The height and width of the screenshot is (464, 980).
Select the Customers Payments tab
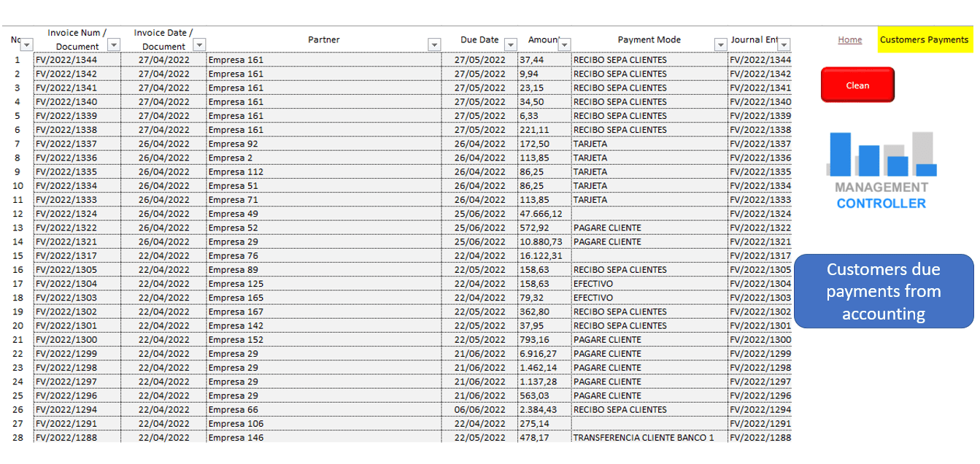pyautogui.click(x=924, y=40)
